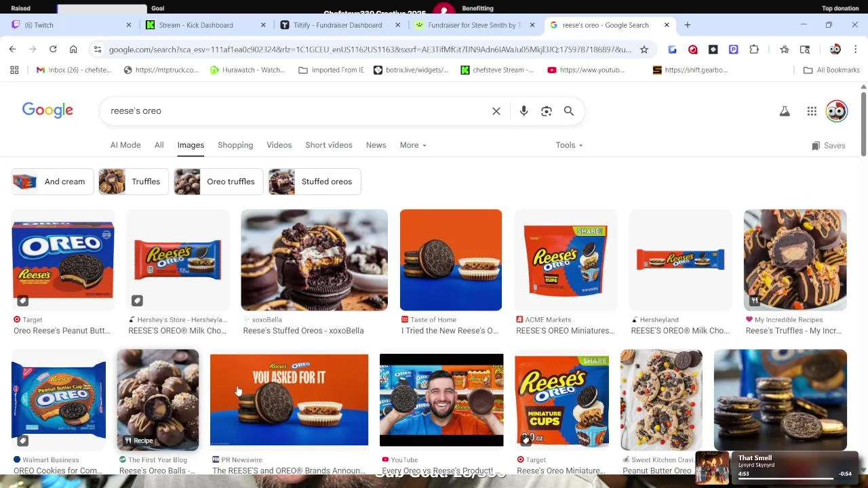This screenshot has height=488, width=868.
Task: Start voice search with microphone icon
Action: 524,111
